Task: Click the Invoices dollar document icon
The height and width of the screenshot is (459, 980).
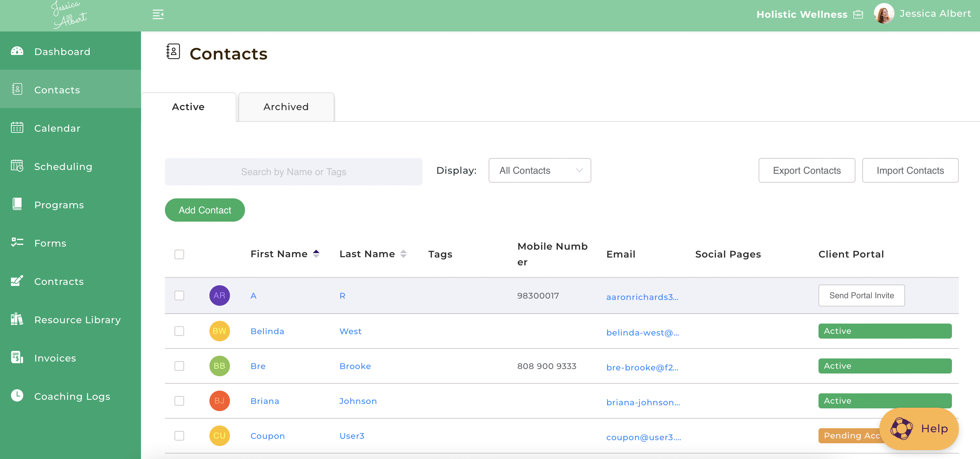Action: [17, 357]
